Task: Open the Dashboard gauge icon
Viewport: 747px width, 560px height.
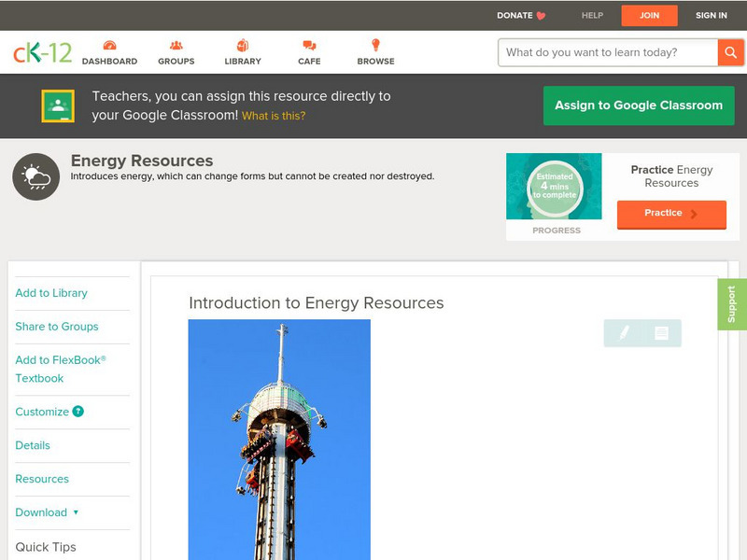Action: click(109, 46)
